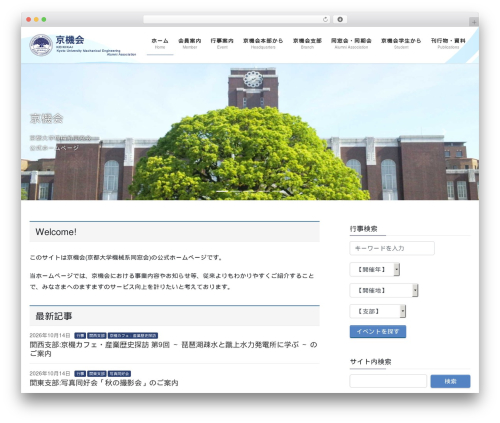This screenshot has height=423, width=500.
Task: Open the 京機会支部 Branch menu
Action: (x=307, y=43)
